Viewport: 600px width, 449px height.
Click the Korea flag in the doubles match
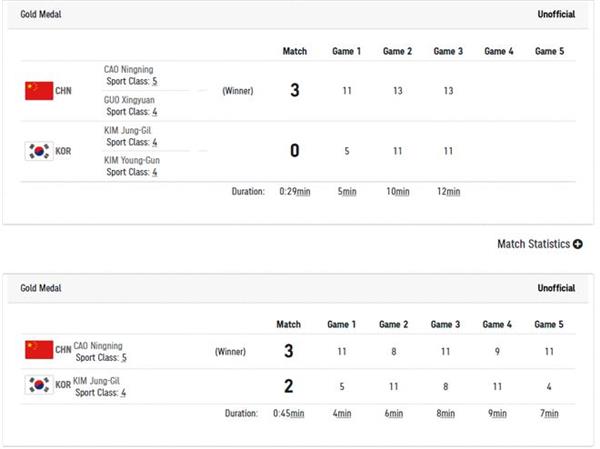(38, 151)
